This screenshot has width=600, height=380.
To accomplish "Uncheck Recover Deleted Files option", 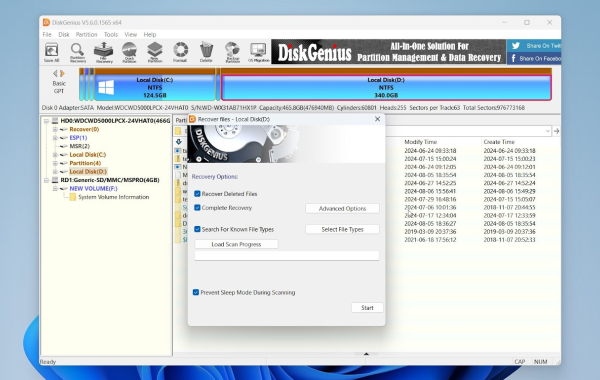I will tap(197, 194).
